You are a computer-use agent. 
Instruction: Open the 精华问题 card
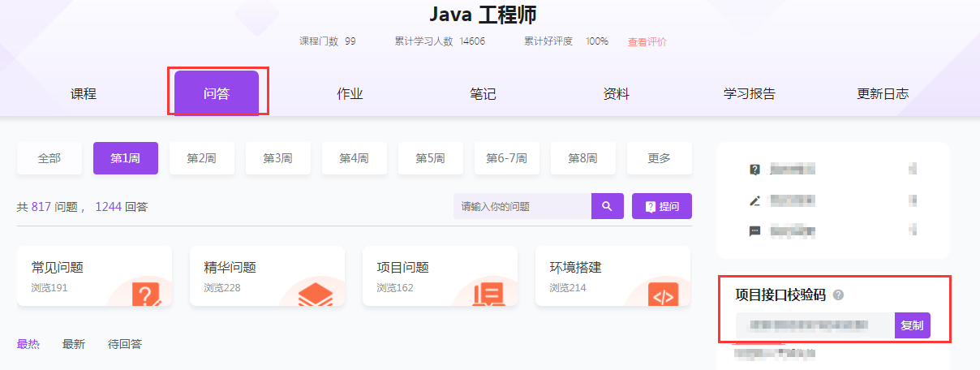coord(267,276)
